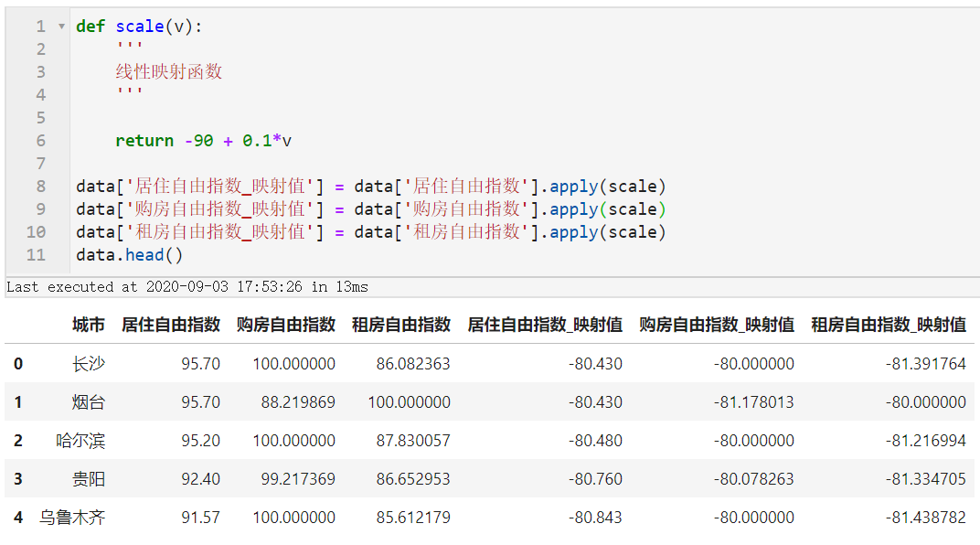980x545 pixels.
Task: Click the 'Last executed at' timestamp text
Action: point(186,287)
